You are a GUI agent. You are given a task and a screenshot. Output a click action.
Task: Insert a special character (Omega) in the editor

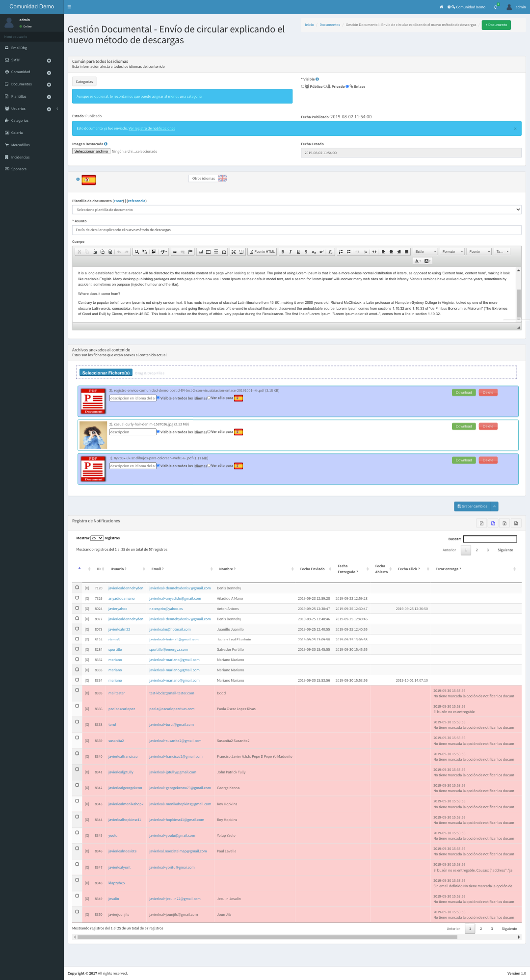click(224, 252)
